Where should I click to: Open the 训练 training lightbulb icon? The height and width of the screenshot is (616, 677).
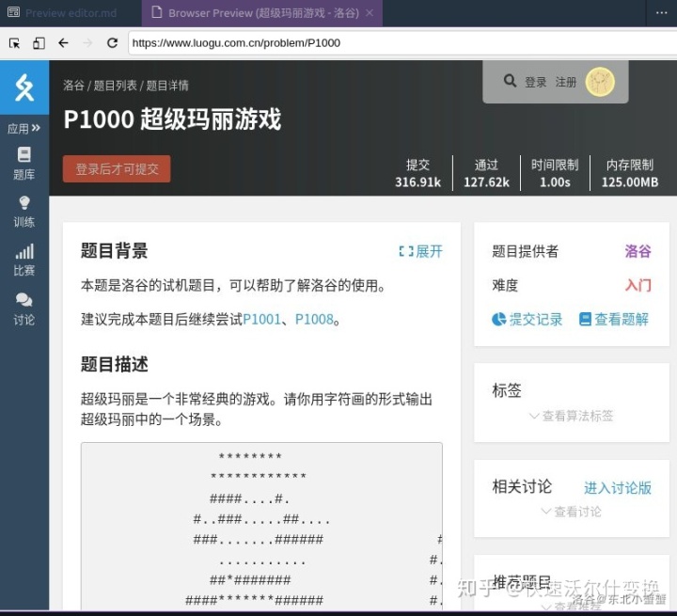click(x=24, y=212)
